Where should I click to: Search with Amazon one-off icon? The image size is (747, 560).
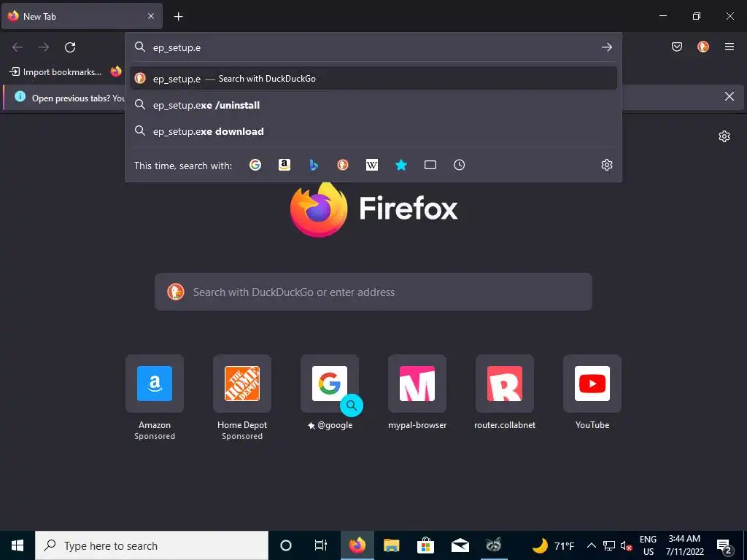(285, 165)
